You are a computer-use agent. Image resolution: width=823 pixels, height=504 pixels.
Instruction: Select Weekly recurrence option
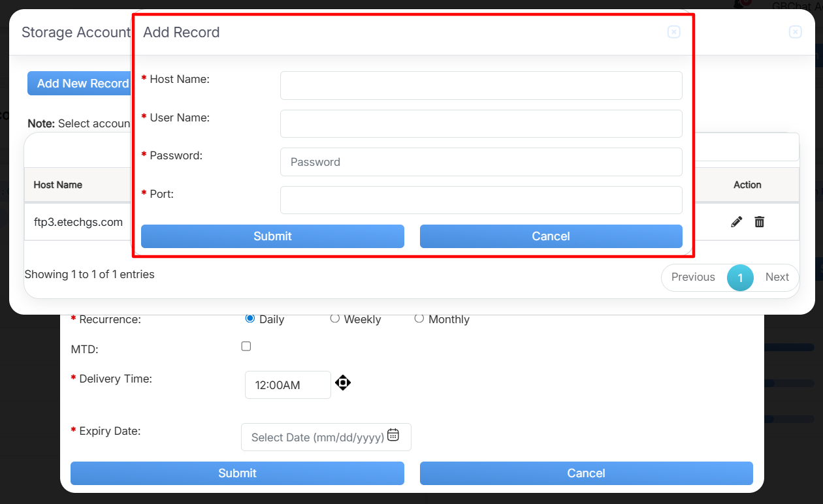334,319
